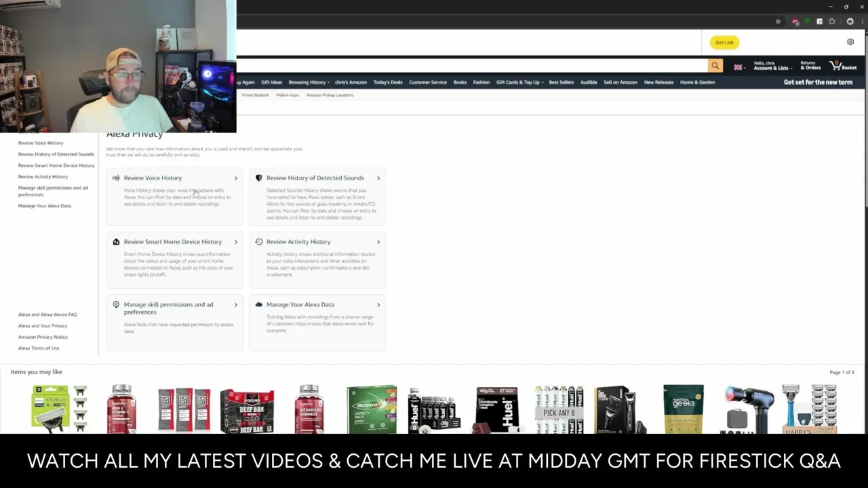This screenshot has height=488, width=868.
Task: Open Books in the nav bar
Action: 460,82
